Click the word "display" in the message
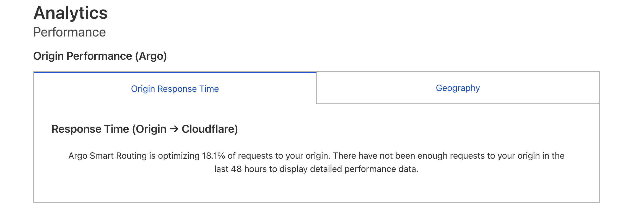This screenshot has width=644, height=209. point(294,169)
